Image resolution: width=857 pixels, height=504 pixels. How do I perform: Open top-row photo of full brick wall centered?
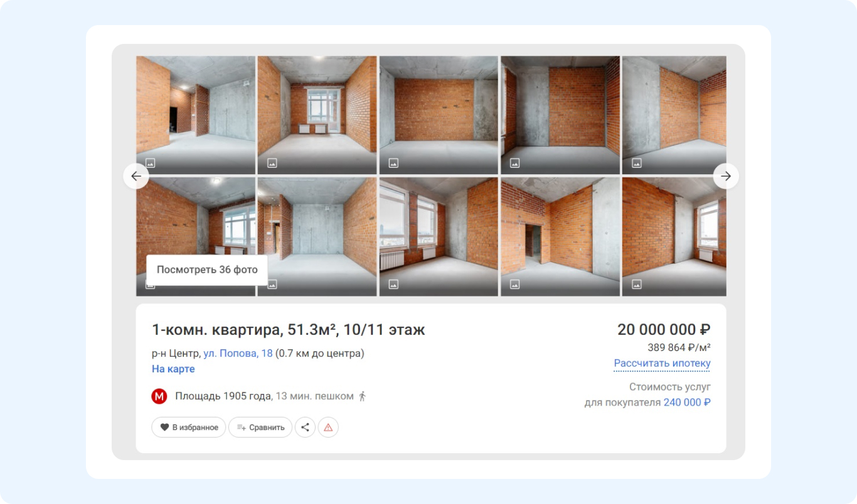pyautogui.click(x=439, y=115)
